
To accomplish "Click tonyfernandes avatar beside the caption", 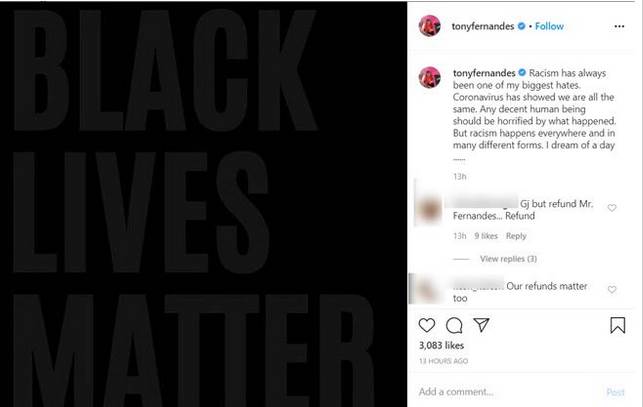I will tap(429, 77).
